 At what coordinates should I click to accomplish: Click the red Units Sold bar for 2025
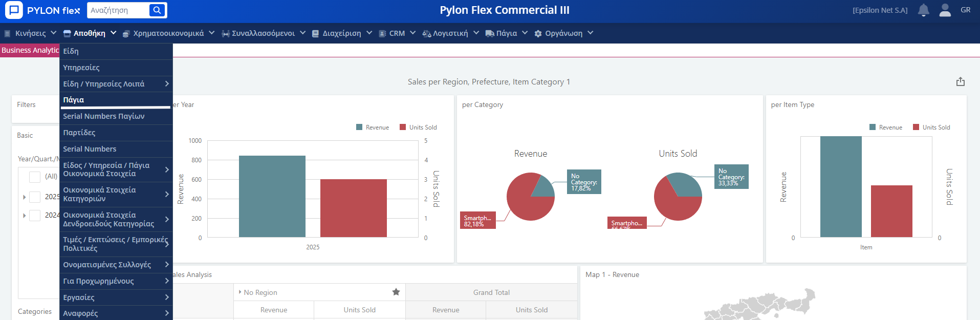(354, 208)
